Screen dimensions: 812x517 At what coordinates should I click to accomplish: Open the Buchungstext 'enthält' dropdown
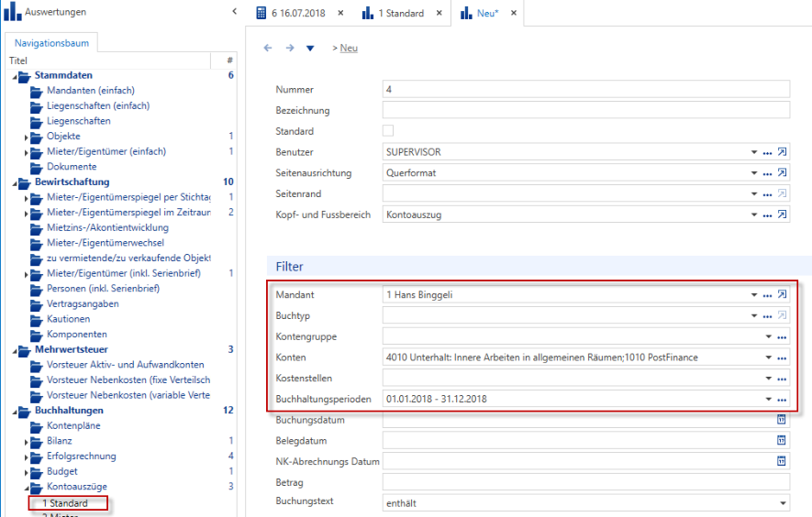click(x=783, y=503)
